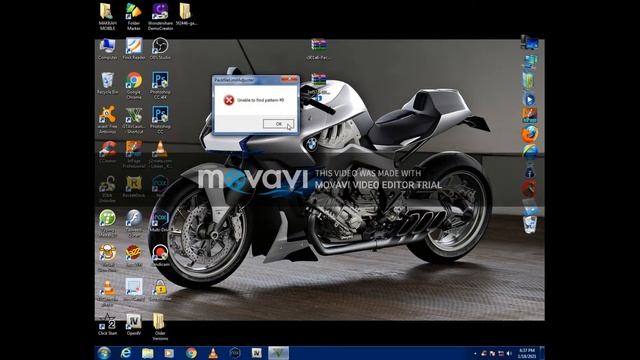Viewport: 640px width, 360px height.
Task: Open the 50446-ga... folder on desktop
Action: [x=186, y=15]
